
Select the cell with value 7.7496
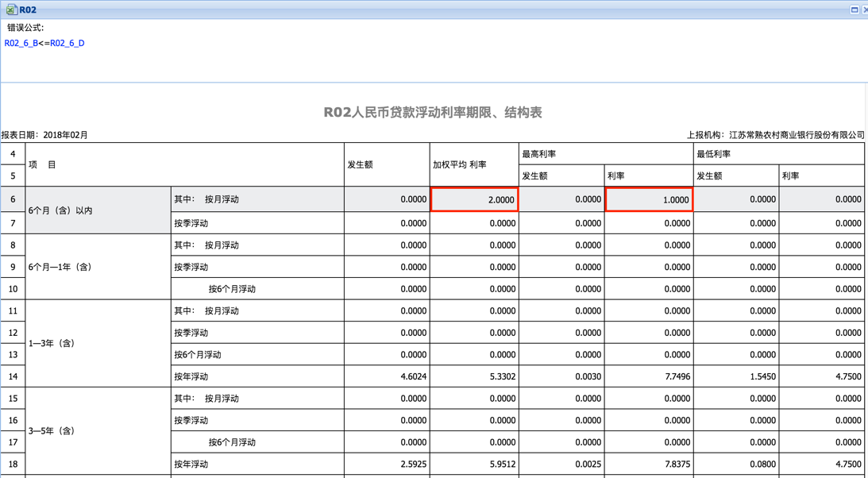click(649, 376)
